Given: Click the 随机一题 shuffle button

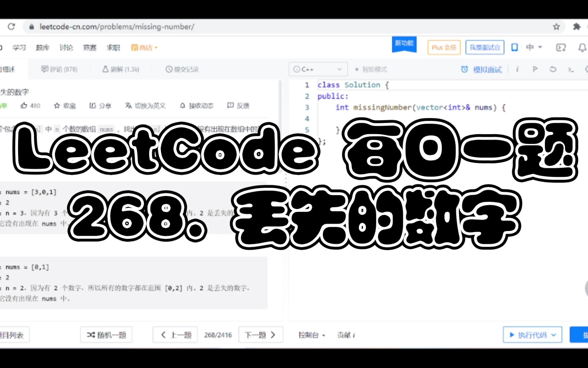Looking at the screenshot, I should 106,335.
